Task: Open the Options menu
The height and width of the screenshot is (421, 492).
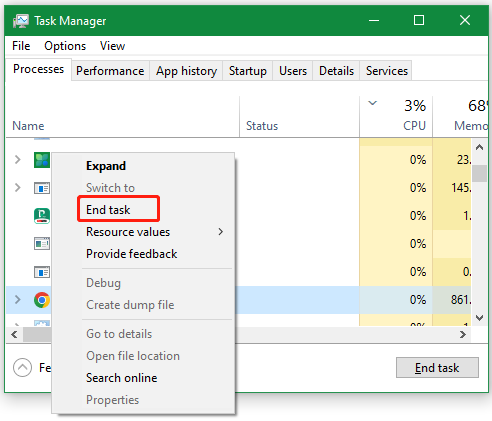Action: 65,46
